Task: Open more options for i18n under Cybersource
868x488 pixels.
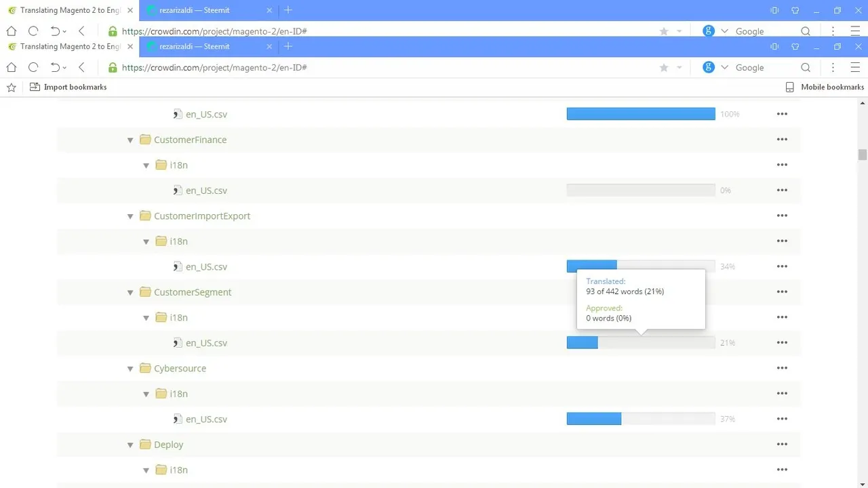Action: (782, 394)
